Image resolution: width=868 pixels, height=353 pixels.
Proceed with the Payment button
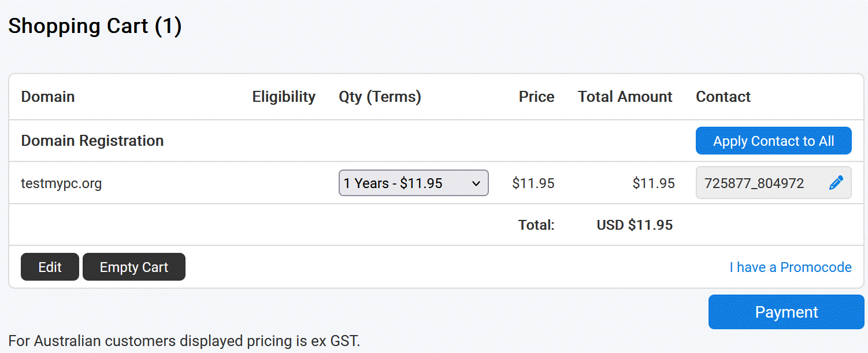tap(786, 312)
